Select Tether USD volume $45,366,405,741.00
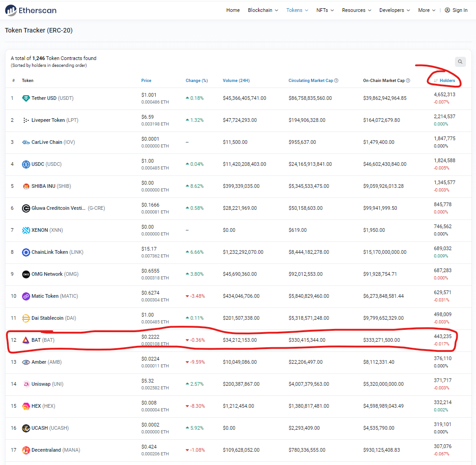 point(244,98)
